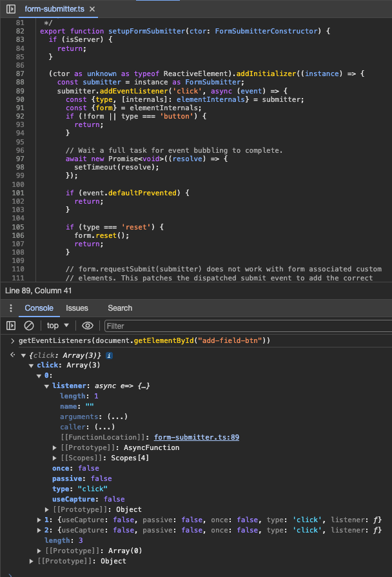The image size is (392, 577).
Task: Expand the [[Scopes]] Scopes[4] node
Action: [x=54, y=458]
